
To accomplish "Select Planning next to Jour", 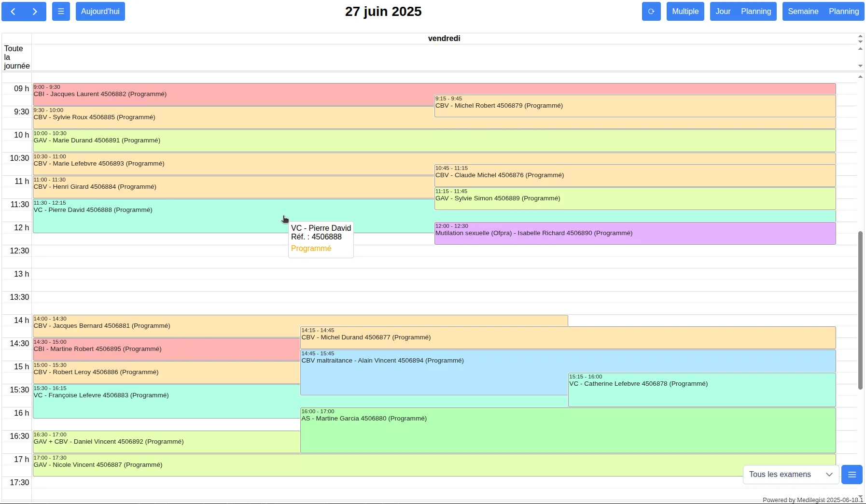I will point(756,12).
